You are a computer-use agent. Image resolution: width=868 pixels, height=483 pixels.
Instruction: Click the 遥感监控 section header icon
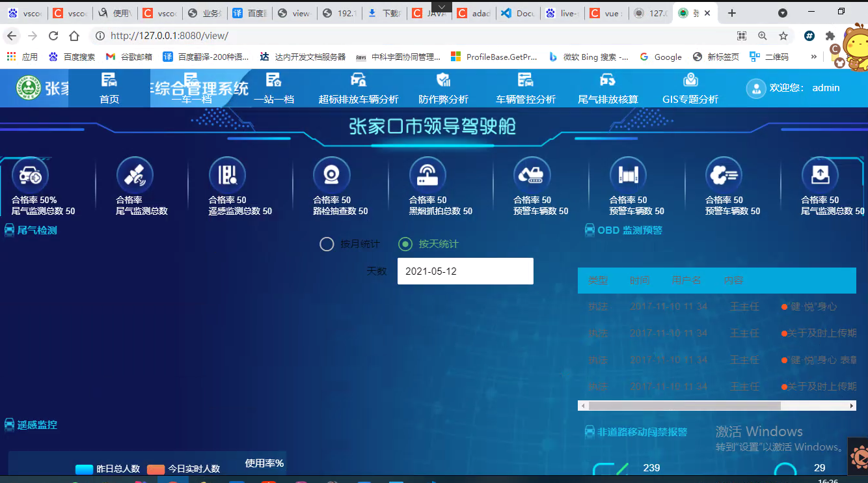[8, 424]
